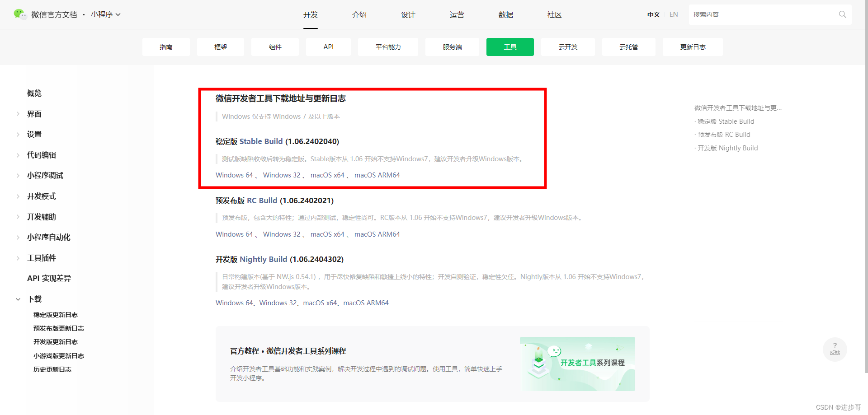Viewport: 868px width, 415px height.
Task: Jump to 预发布版 RC Build in outline
Action: tap(724, 135)
